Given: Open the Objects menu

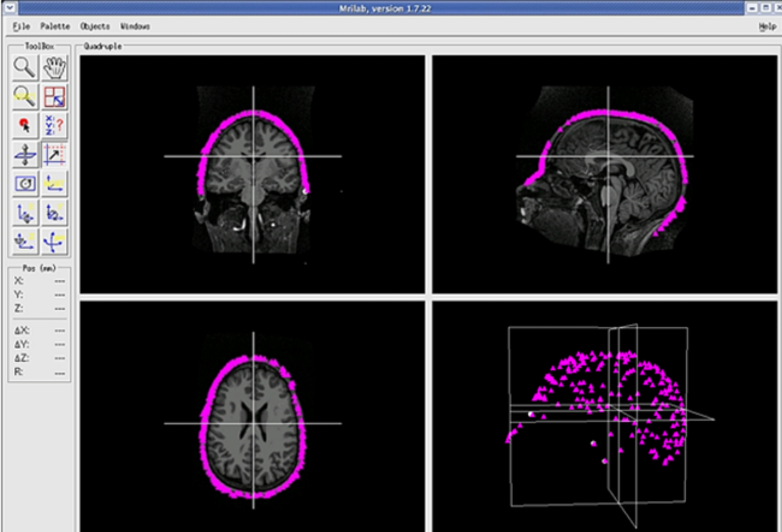Looking at the screenshot, I should [94, 27].
